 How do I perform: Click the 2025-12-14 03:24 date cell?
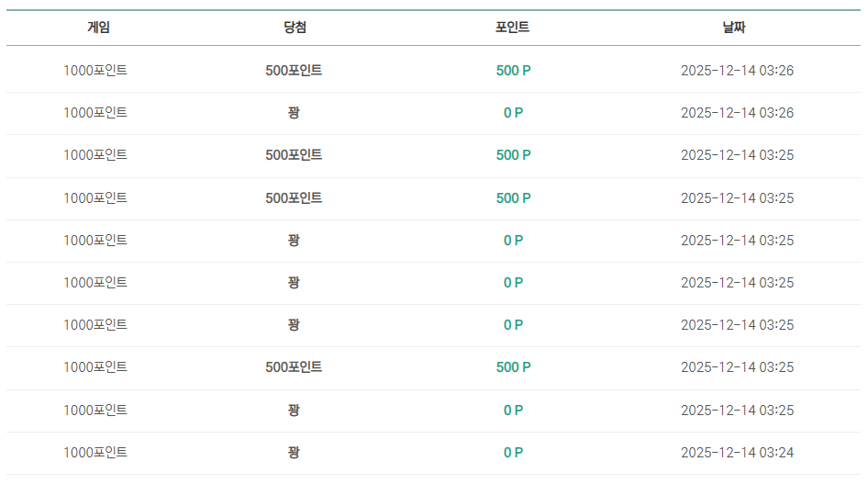point(737,453)
